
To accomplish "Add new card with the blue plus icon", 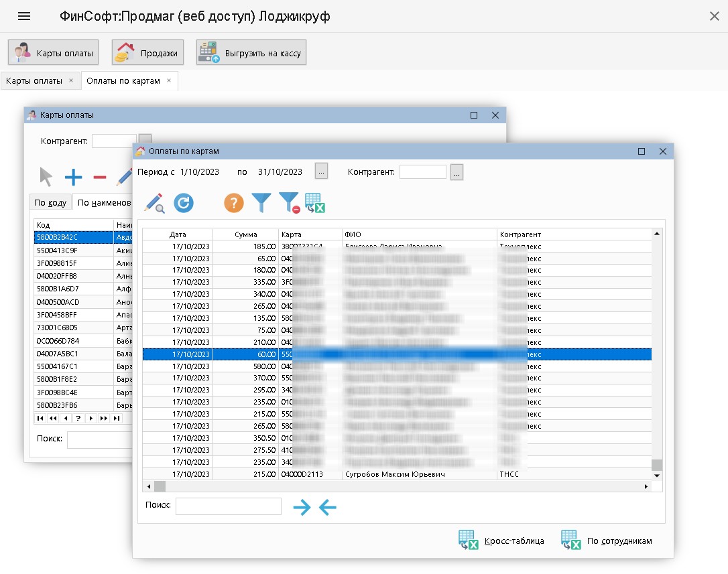I will (x=73, y=177).
